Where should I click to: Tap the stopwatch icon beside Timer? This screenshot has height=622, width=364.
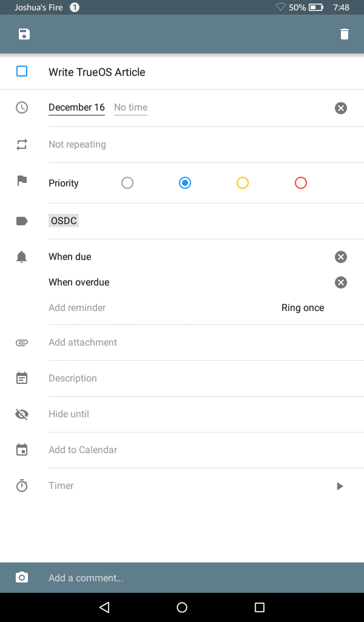pos(22,485)
